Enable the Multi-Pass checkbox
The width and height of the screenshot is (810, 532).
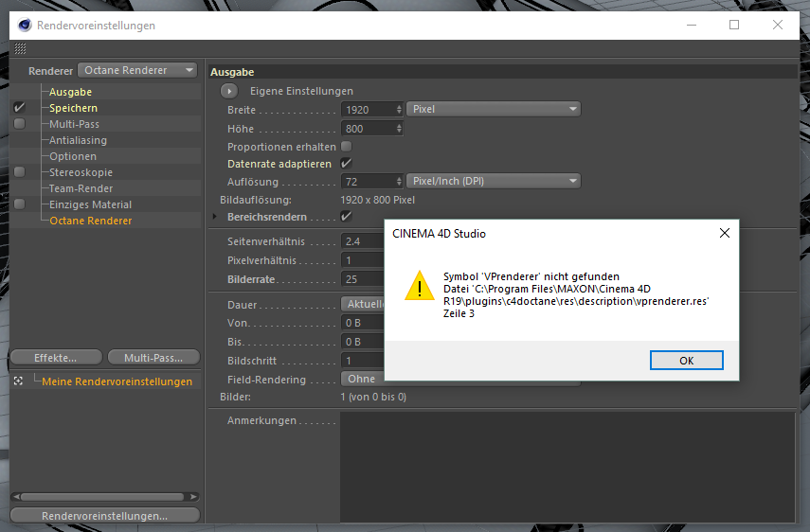pyautogui.click(x=20, y=124)
